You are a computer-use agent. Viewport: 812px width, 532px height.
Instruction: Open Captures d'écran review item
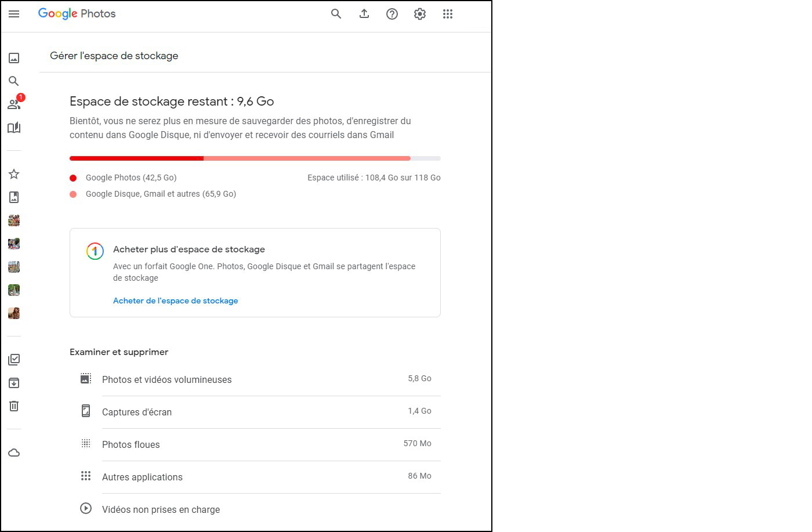point(137,412)
